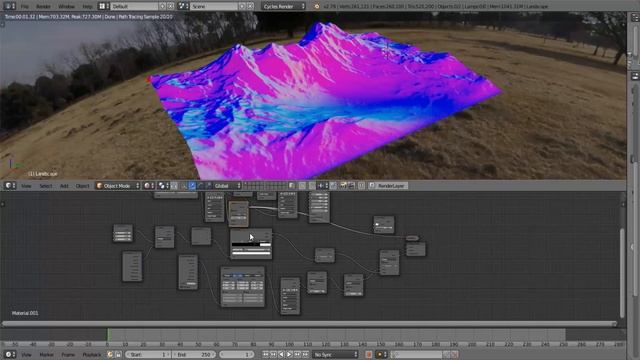Viewport: 640px width, 360px height.
Task: Click the OpenGL render animation icon
Action: [x=351, y=186]
